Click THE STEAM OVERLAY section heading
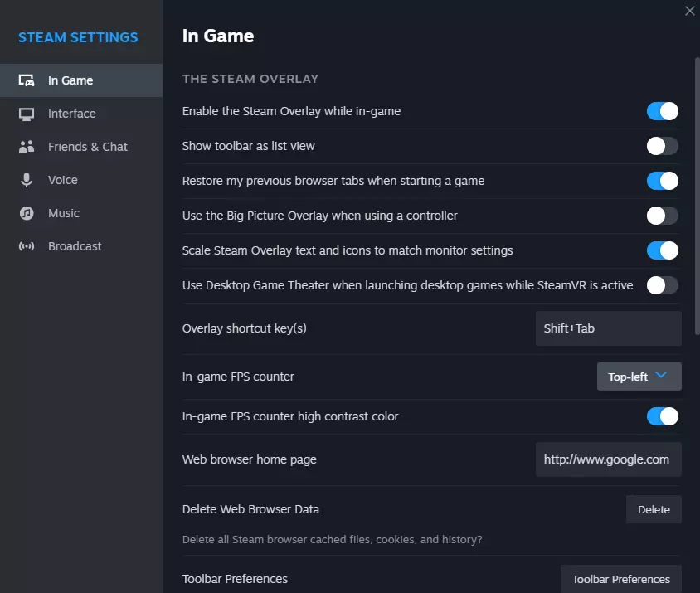This screenshot has width=700, height=593. 250,79
